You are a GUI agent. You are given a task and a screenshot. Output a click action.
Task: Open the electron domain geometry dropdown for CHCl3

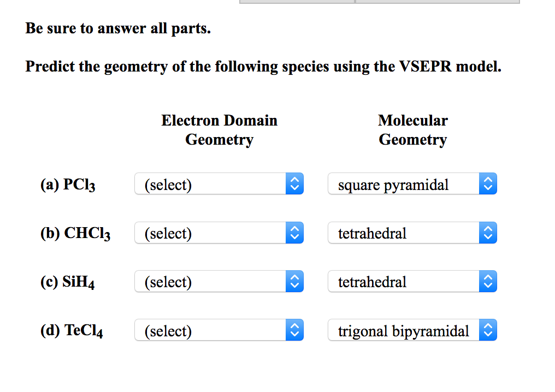pos(213,233)
